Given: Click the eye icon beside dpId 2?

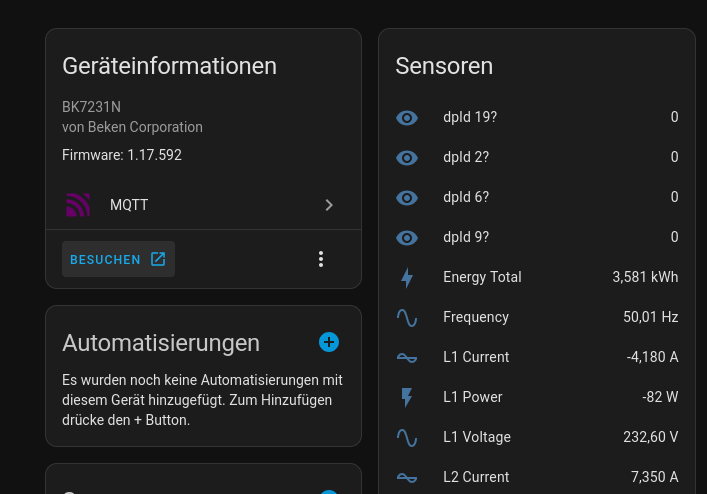Looking at the screenshot, I should (407, 158).
